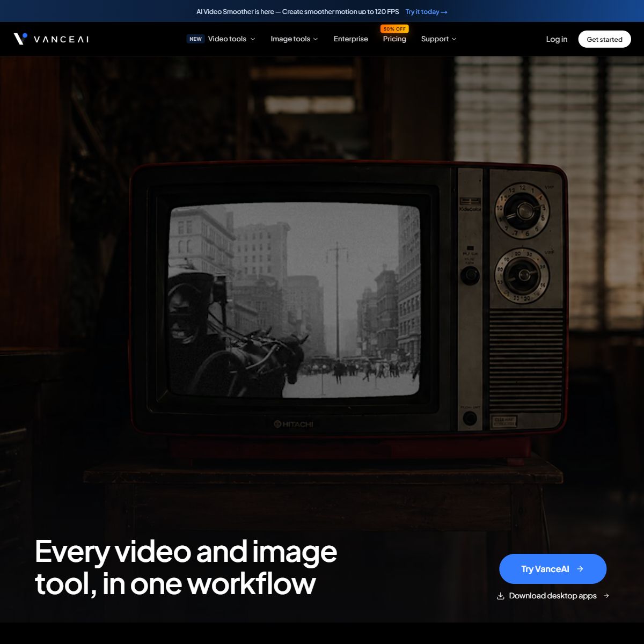Image resolution: width=644 pixels, height=644 pixels.
Task: Expand the Video tools chevron
Action: 253,39
